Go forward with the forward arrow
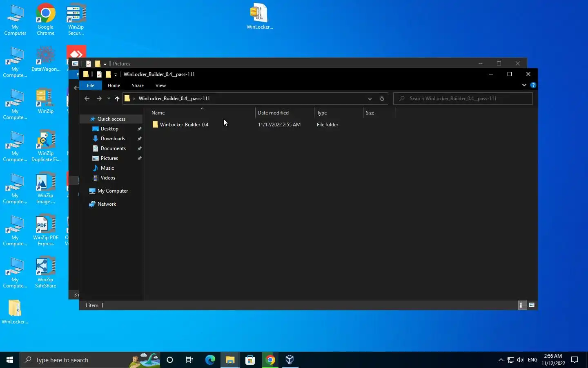Screen dimensions: 588x368 click(99, 99)
